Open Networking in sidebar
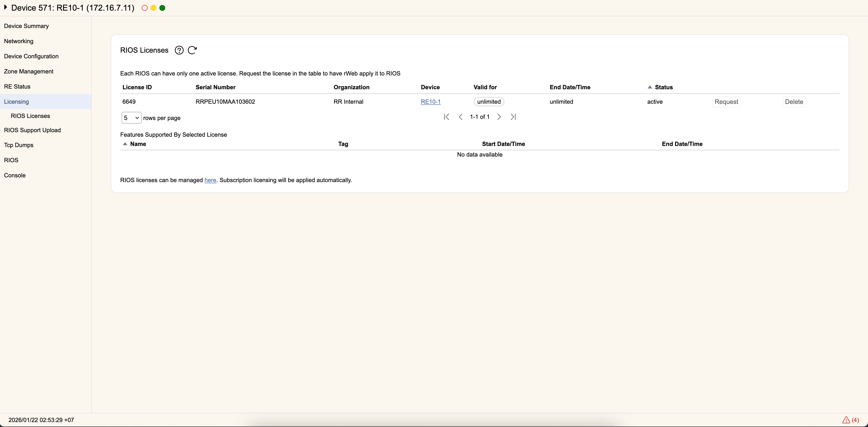Viewport: 868px width, 427px height. pyautogui.click(x=19, y=41)
